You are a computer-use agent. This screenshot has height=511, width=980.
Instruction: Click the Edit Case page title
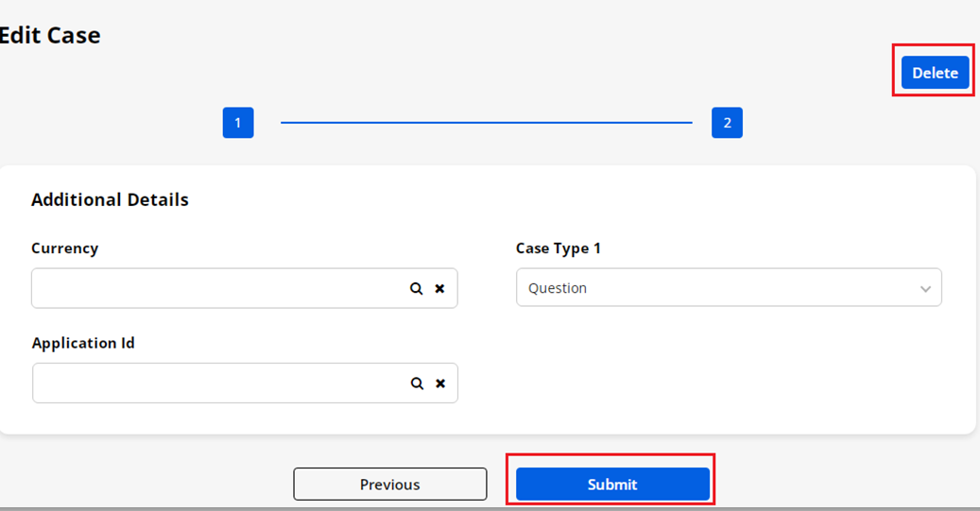(x=49, y=35)
